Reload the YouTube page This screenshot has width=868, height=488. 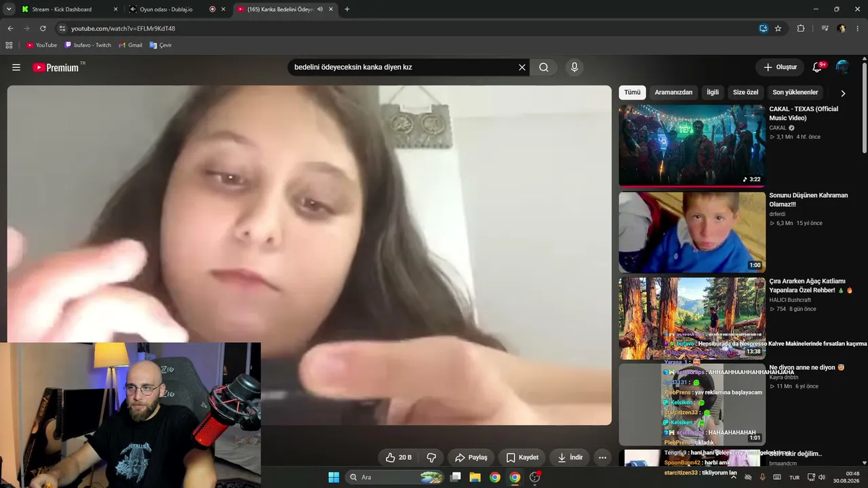click(x=43, y=28)
